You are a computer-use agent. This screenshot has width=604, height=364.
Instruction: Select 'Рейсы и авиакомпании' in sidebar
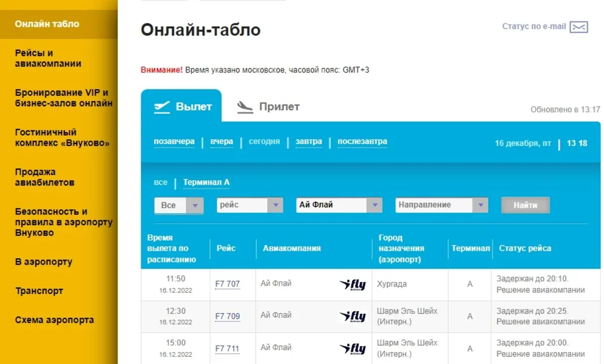pos(48,58)
